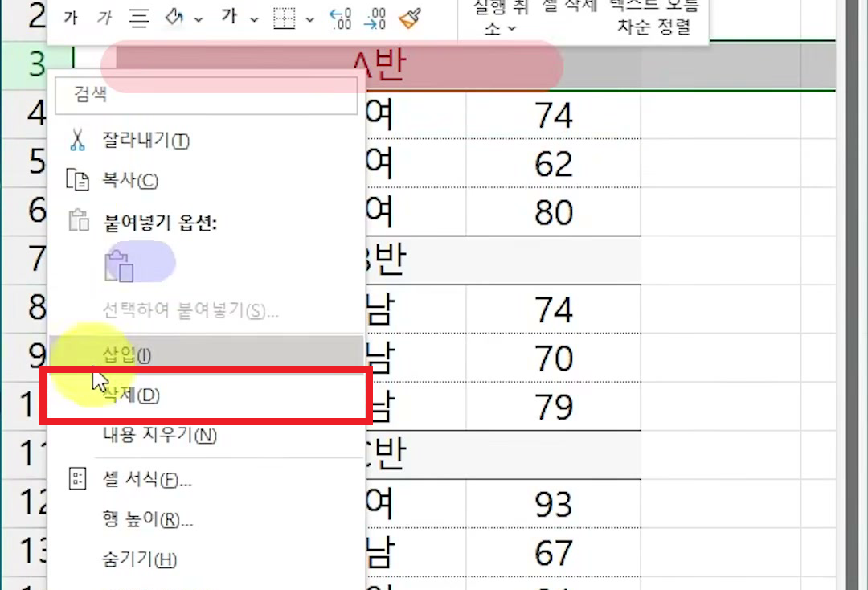The height and width of the screenshot is (590, 868).
Task: Choose 삭제(D) from the context menu
Action: (x=206, y=395)
